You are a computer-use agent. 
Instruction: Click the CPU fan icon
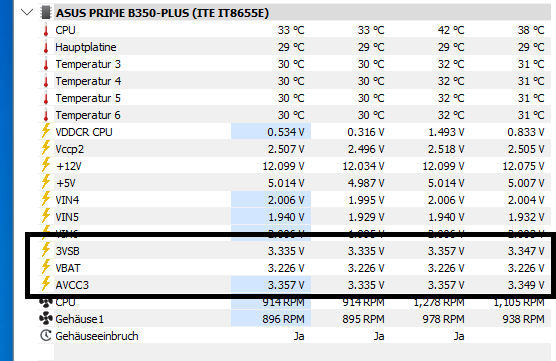46,302
